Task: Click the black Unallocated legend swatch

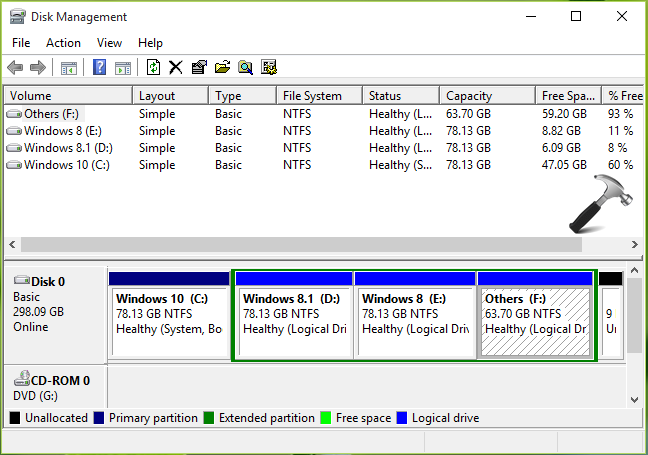Action: tap(15, 418)
